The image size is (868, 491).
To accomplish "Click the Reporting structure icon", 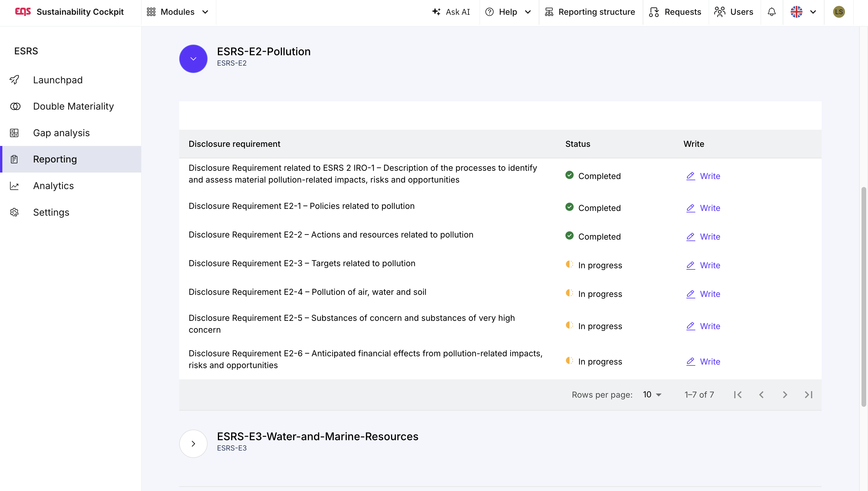I will [x=549, y=12].
